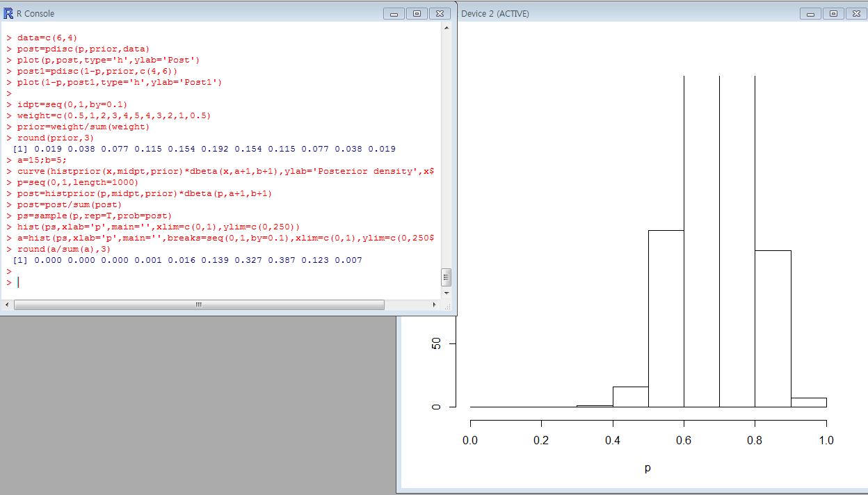
Task: Click the line starting 'hist(ps,xlab'
Action: [159, 227]
